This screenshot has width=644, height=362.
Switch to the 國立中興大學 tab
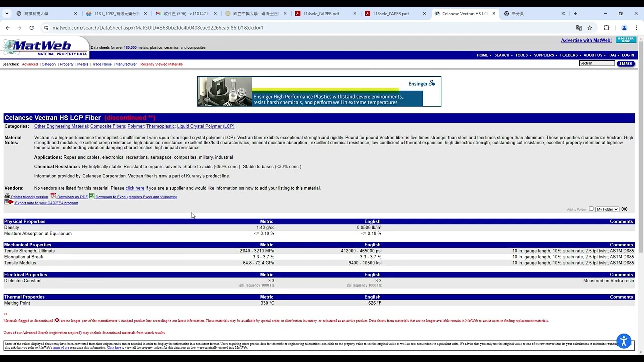pyautogui.click(x=255, y=14)
